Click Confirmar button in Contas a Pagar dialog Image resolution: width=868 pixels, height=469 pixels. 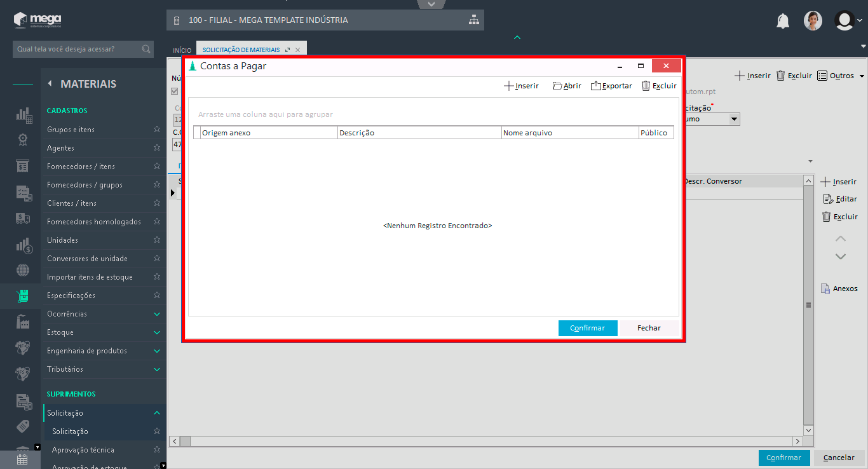pyautogui.click(x=588, y=328)
